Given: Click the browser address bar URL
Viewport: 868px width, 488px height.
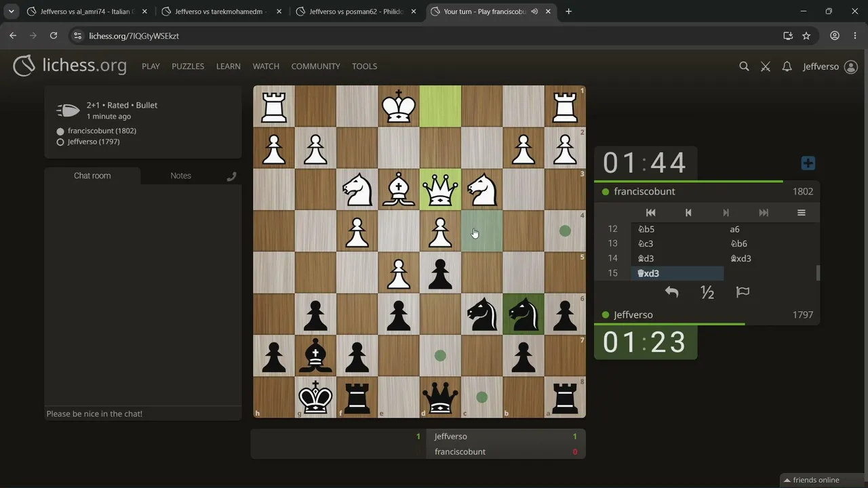Looking at the screenshot, I should click(134, 36).
